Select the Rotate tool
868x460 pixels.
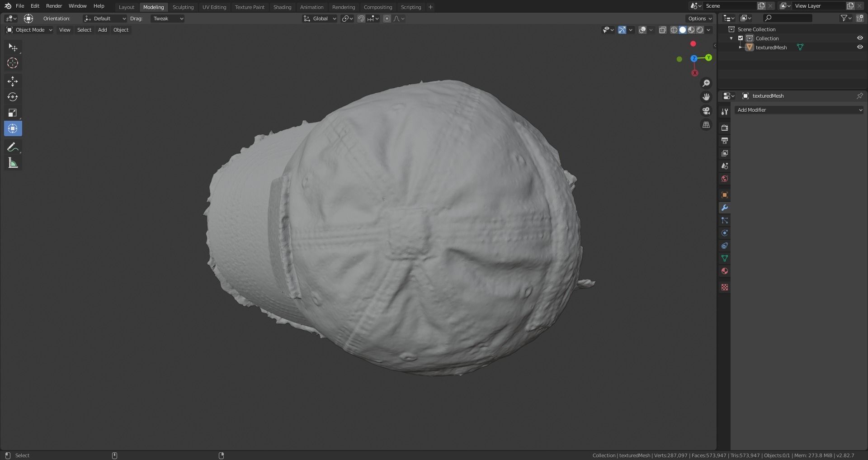[x=13, y=97]
